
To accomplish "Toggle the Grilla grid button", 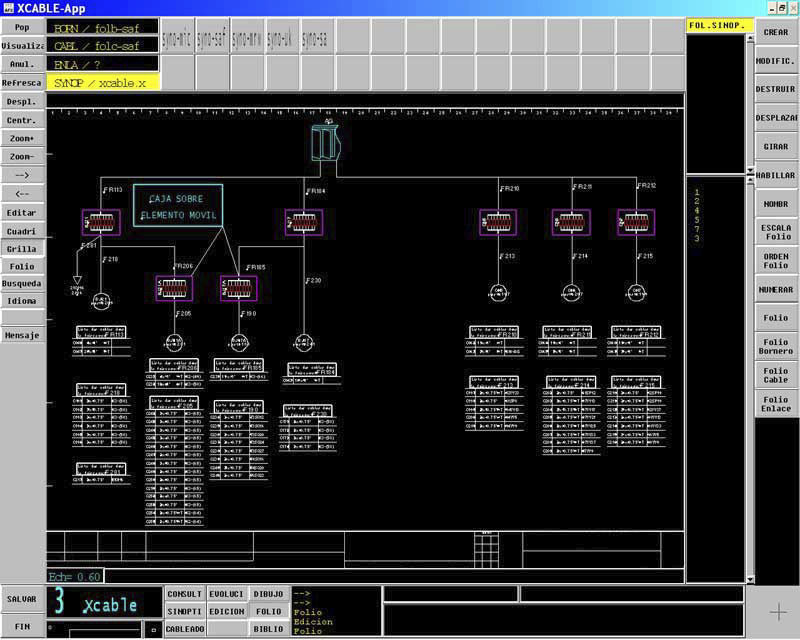I will pos(22,249).
